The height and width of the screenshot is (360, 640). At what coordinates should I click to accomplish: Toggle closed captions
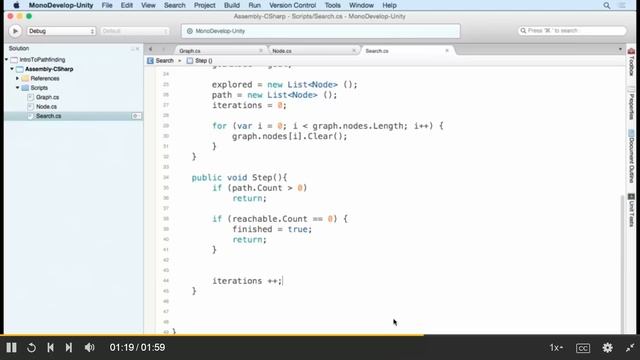(x=583, y=348)
